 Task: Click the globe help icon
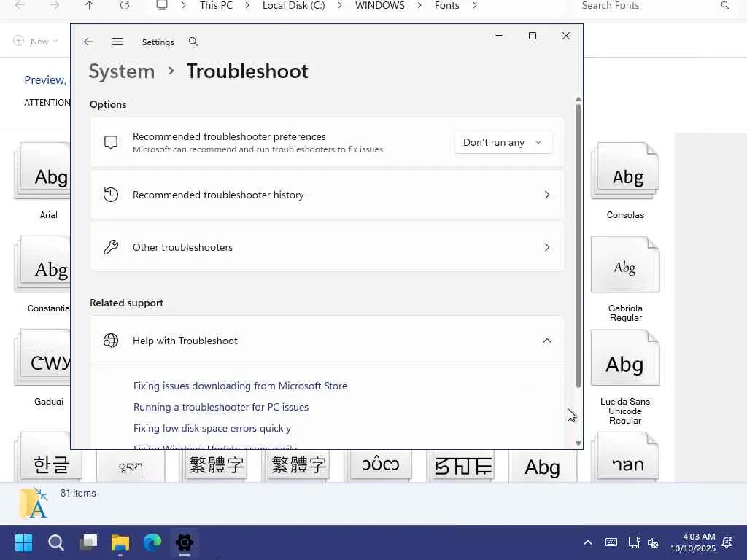[x=111, y=341]
